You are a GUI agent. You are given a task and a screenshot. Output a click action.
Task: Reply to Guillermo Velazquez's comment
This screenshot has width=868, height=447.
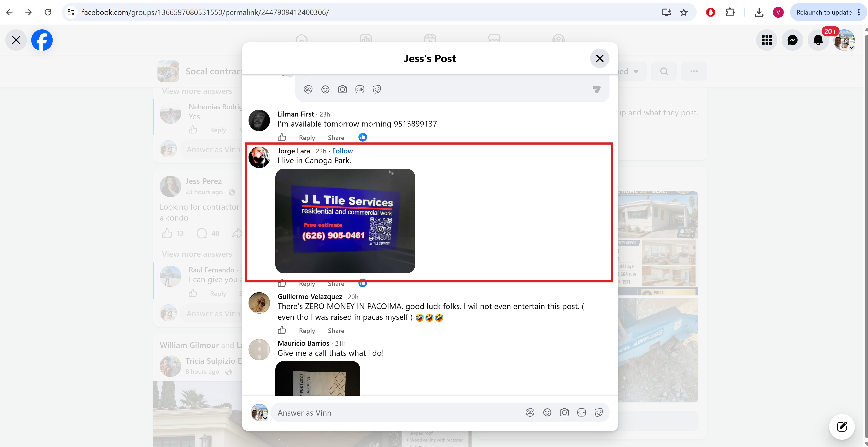tap(307, 331)
